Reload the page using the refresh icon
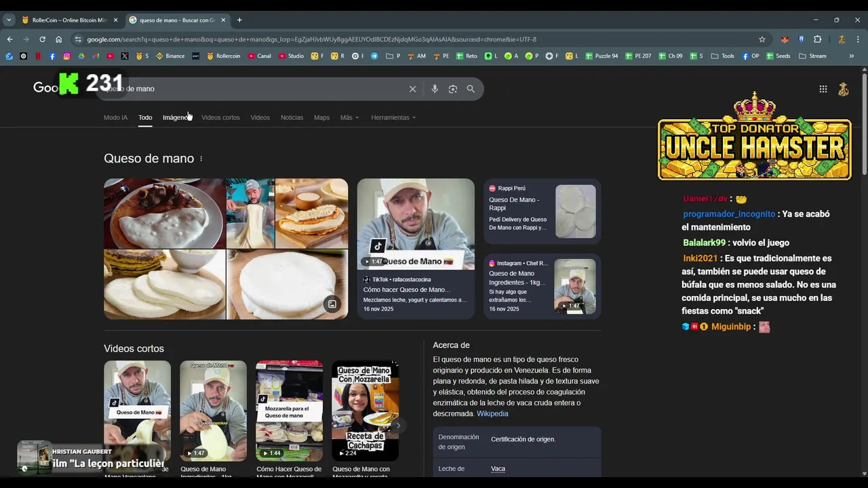868x488 pixels. [x=42, y=39]
